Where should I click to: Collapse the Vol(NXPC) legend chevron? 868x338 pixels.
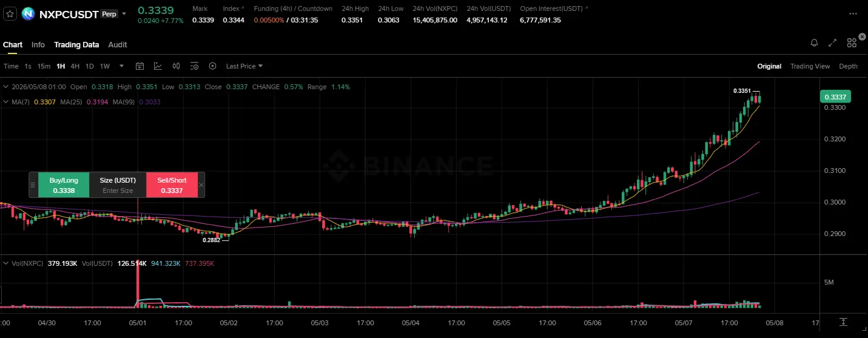click(x=5, y=263)
